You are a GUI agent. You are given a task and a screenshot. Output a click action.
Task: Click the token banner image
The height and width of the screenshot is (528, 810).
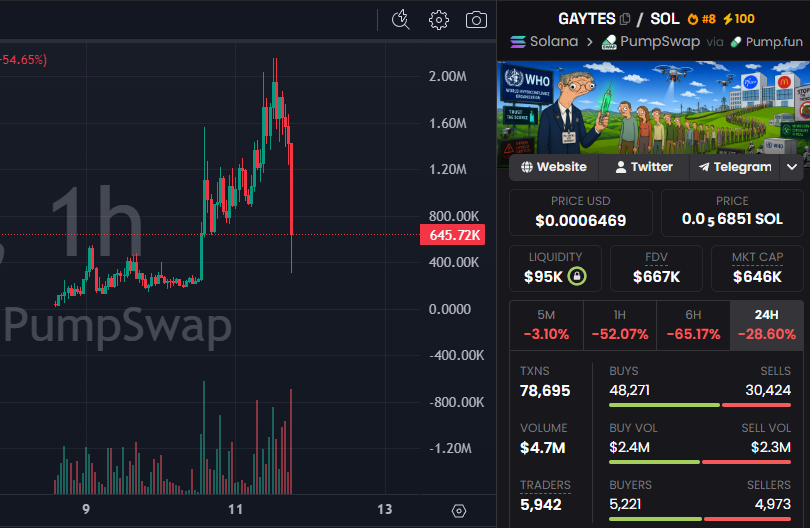(x=653, y=107)
